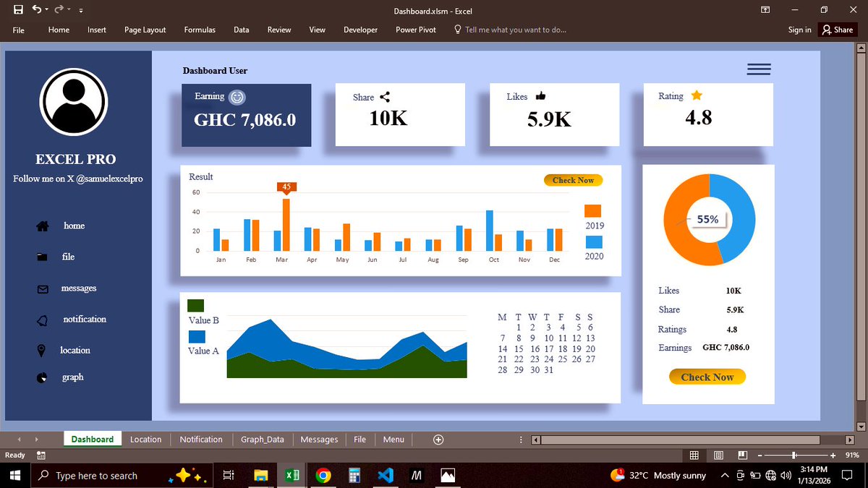Image resolution: width=868 pixels, height=488 pixels.
Task: Open Customize Quick Access Toolbar dropdown
Action: 80,11
